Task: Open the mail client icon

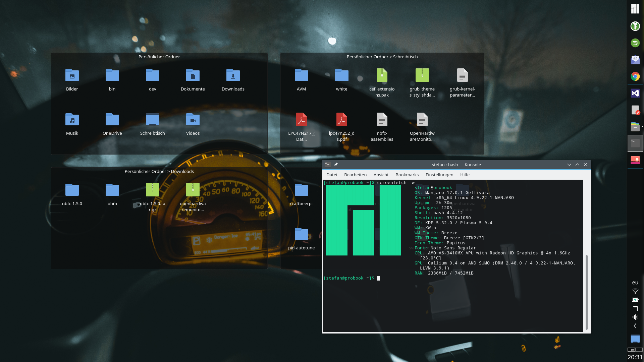Action: click(x=635, y=60)
